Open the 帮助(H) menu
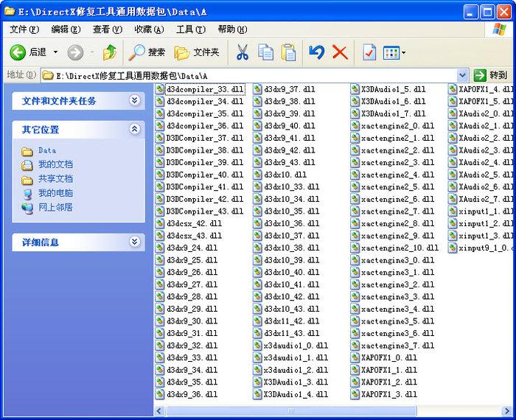The image size is (516, 420). 232,29
